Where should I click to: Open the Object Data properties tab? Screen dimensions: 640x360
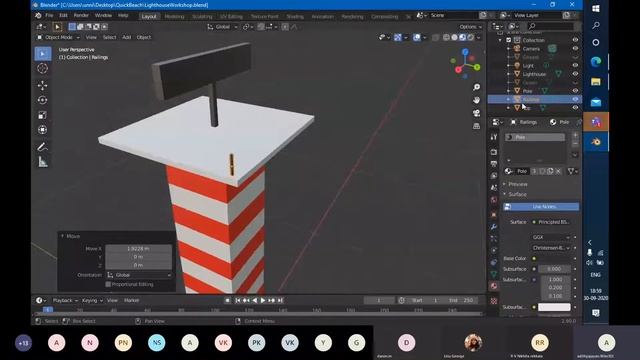[x=494, y=274]
